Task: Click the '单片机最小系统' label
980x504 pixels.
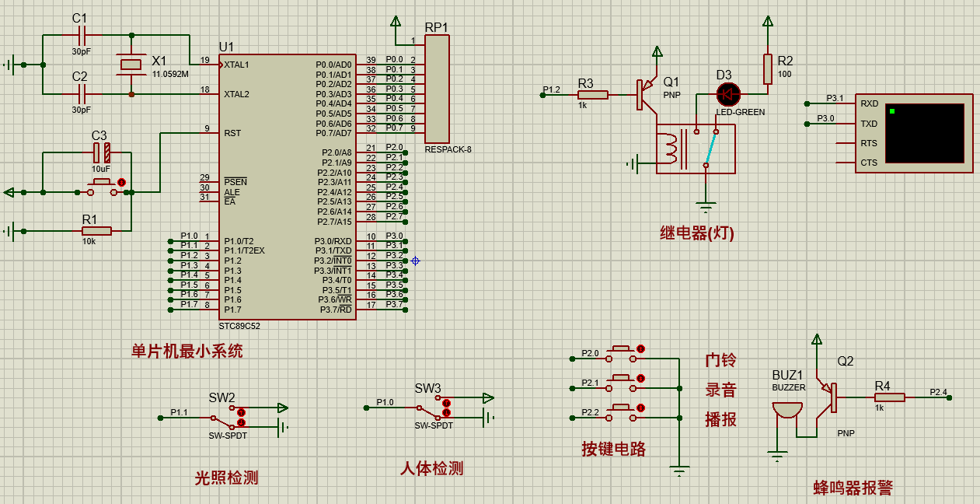Action: pos(187,351)
